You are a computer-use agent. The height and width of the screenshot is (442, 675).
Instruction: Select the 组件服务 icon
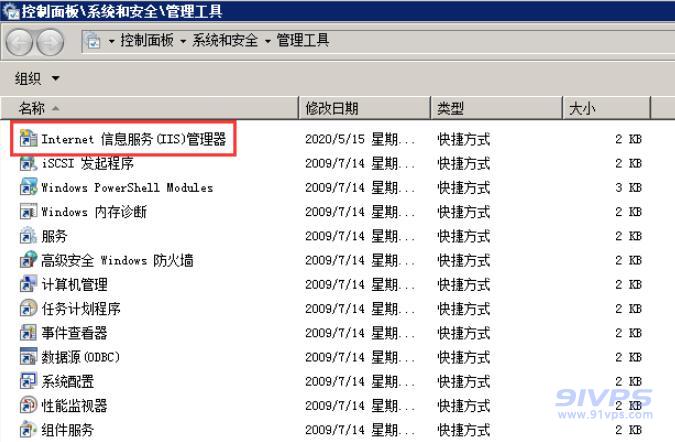point(28,429)
